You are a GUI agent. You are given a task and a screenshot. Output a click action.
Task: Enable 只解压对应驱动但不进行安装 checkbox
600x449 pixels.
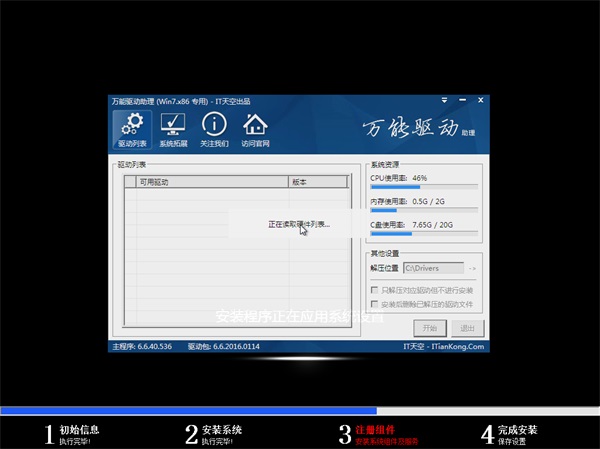pos(375,290)
